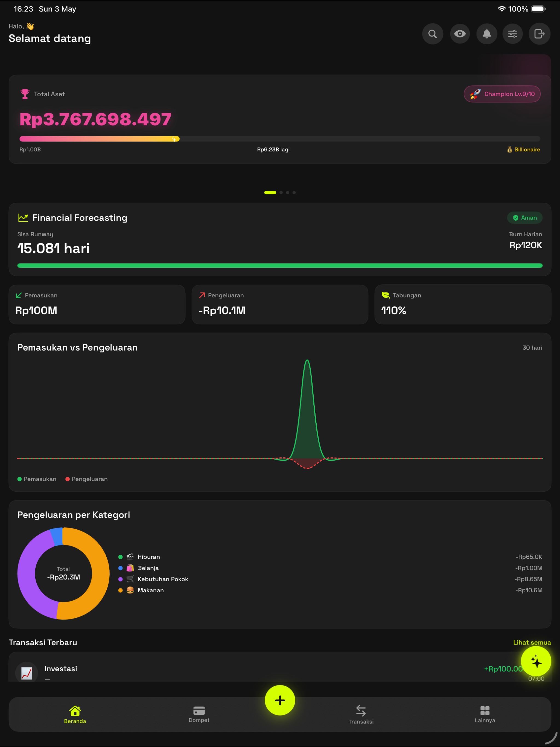The image size is (560, 747).
Task: Tap the Makanan burger icon
Action: point(130,590)
